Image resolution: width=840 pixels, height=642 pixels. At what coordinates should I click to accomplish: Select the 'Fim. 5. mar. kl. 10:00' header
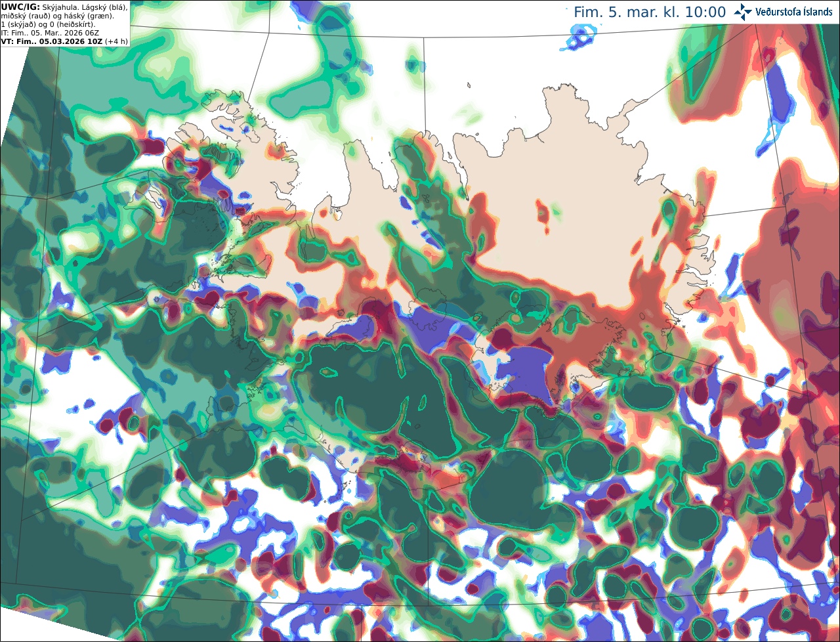(x=650, y=12)
